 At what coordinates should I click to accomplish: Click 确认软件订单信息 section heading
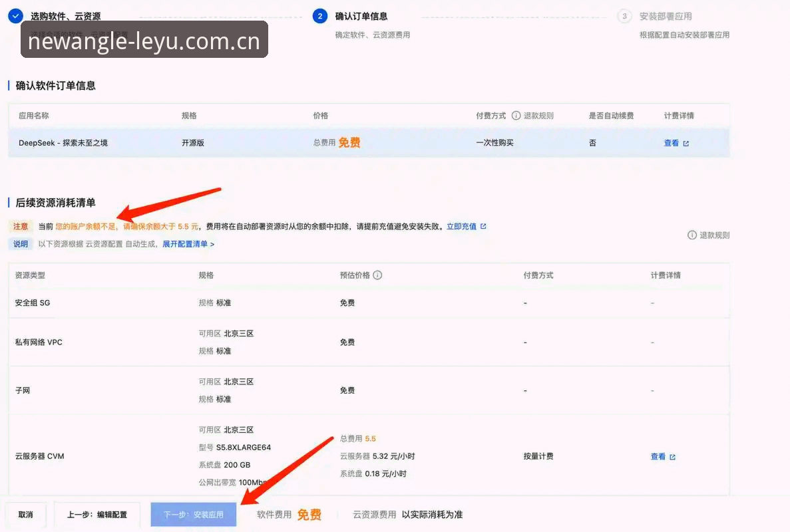click(55, 86)
